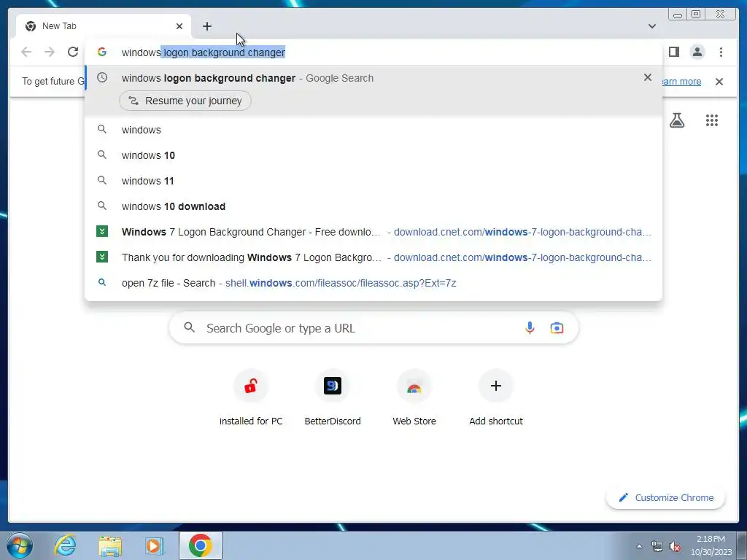Open Windows Explorer from the taskbar
The height and width of the screenshot is (560, 747).
(110, 545)
